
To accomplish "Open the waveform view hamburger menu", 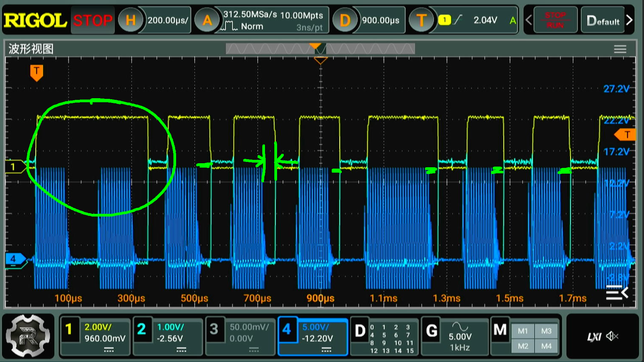I will pos(620,49).
